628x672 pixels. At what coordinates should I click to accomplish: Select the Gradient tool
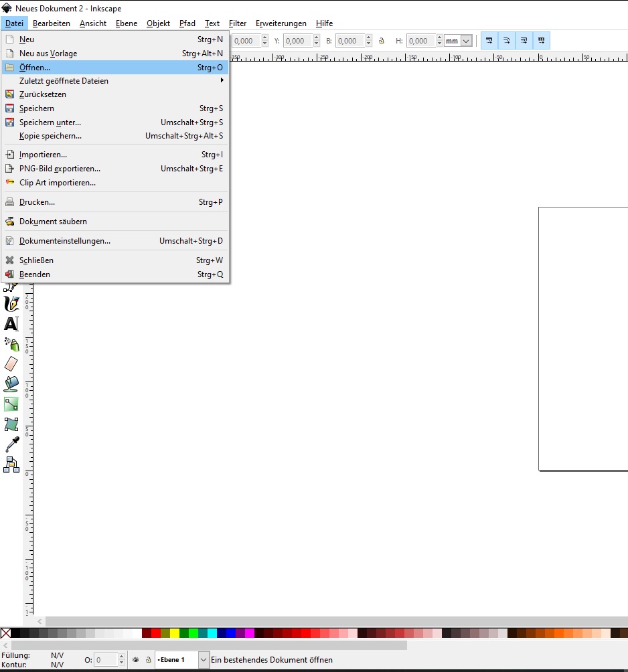(x=11, y=404)
